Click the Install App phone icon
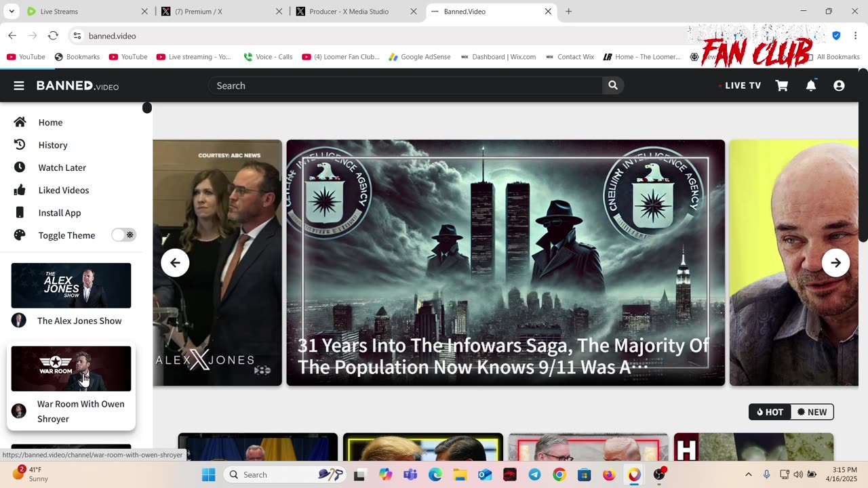 click(x=20, y=212)
